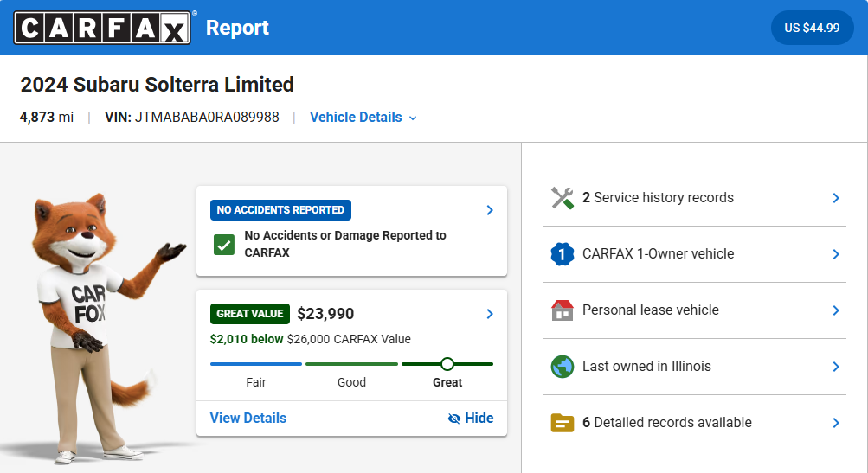
Task: Open 2 Service history records row
Action: [658, 198]
